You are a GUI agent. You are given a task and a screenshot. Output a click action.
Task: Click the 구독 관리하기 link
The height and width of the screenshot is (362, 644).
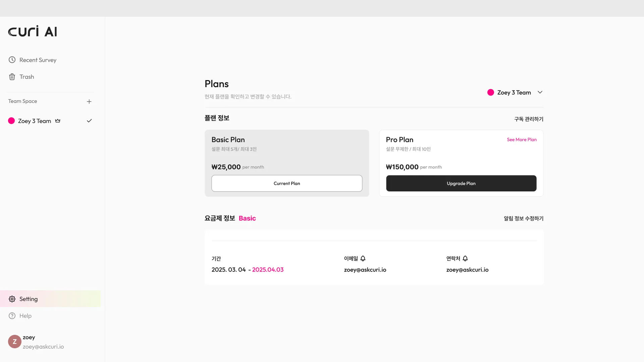pyautogui.click(x=529, y=119)
